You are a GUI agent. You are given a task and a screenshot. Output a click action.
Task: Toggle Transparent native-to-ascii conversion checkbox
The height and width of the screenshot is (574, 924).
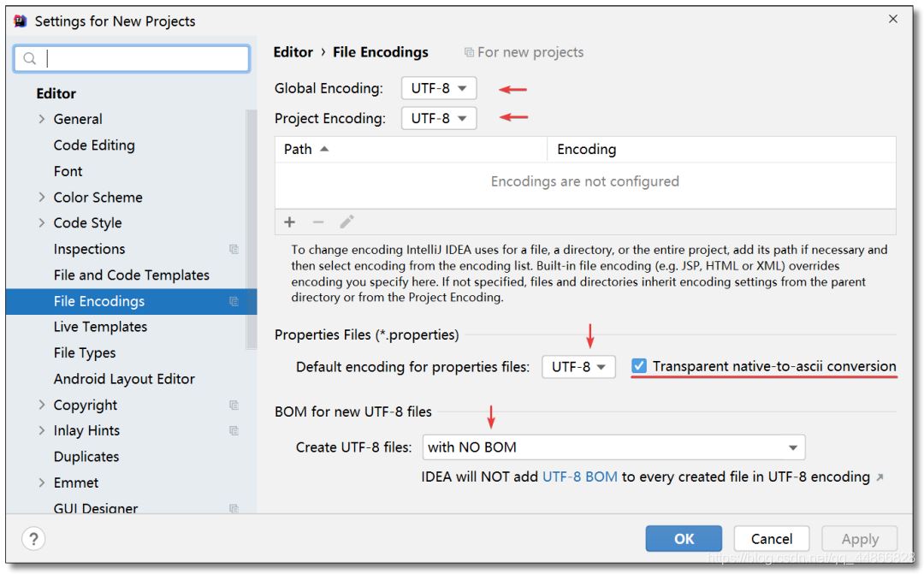pos(639,366)
